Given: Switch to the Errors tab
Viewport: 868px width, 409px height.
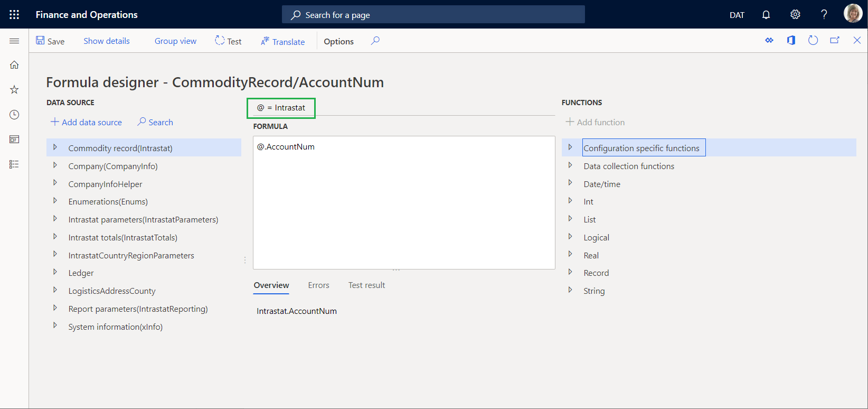Looking at the screenshot, I should click(x=318, y=285).
